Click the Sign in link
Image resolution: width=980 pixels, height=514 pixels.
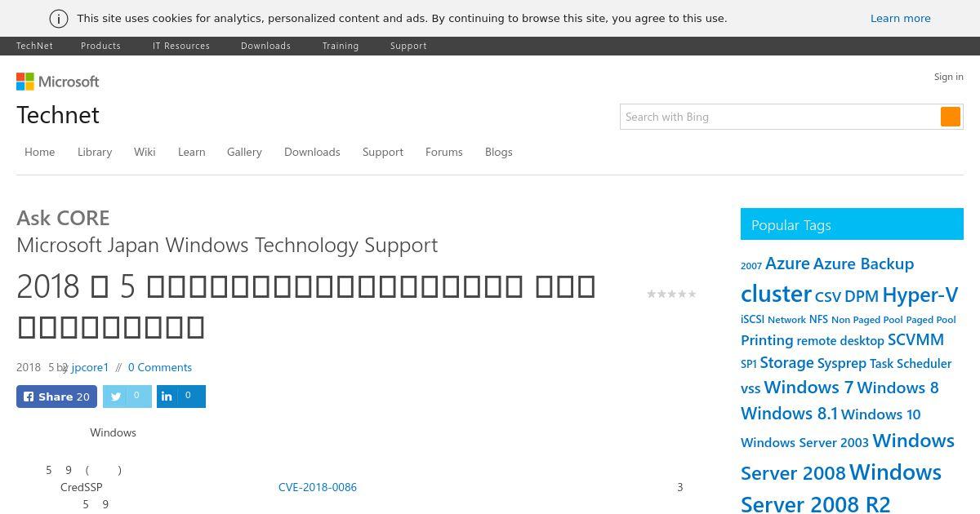pyautogui.click(x=949, y=77)
